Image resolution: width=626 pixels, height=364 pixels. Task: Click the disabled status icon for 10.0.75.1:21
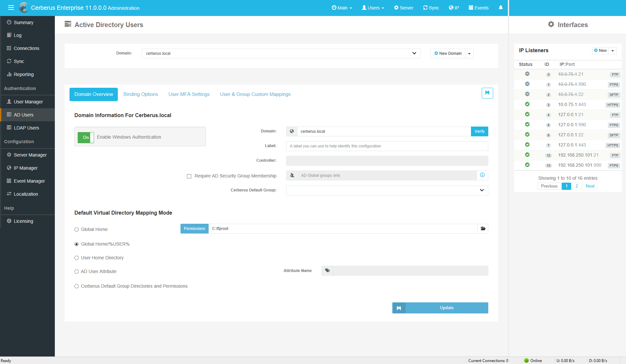[x=527, y=74]
